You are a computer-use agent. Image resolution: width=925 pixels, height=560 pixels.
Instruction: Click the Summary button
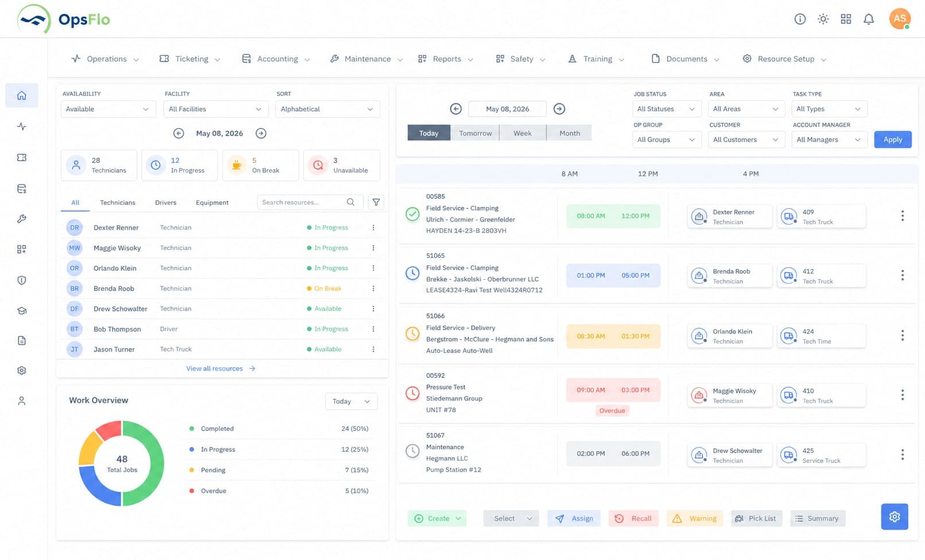(818, 519)
